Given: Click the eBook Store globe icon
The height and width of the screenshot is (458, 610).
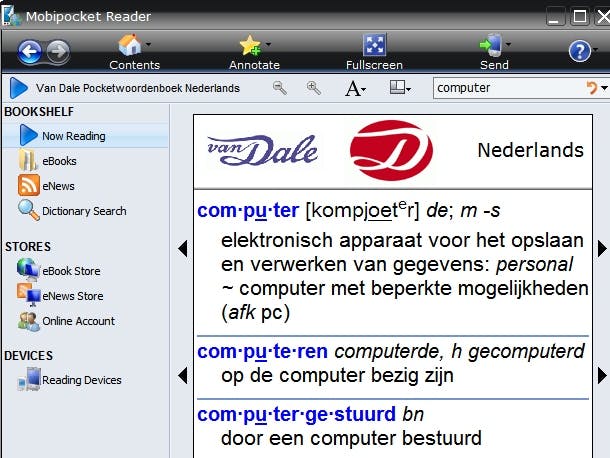Looking at the screenshot, I should (28, 270).
